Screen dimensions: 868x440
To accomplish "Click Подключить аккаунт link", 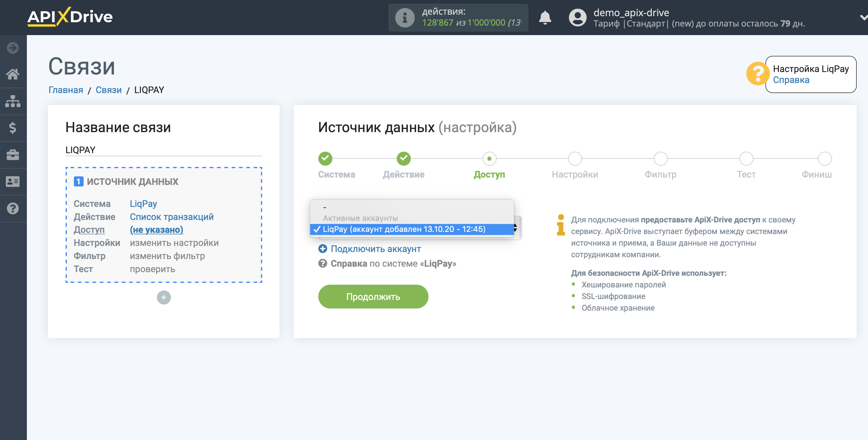I will [x=376, y=249].
